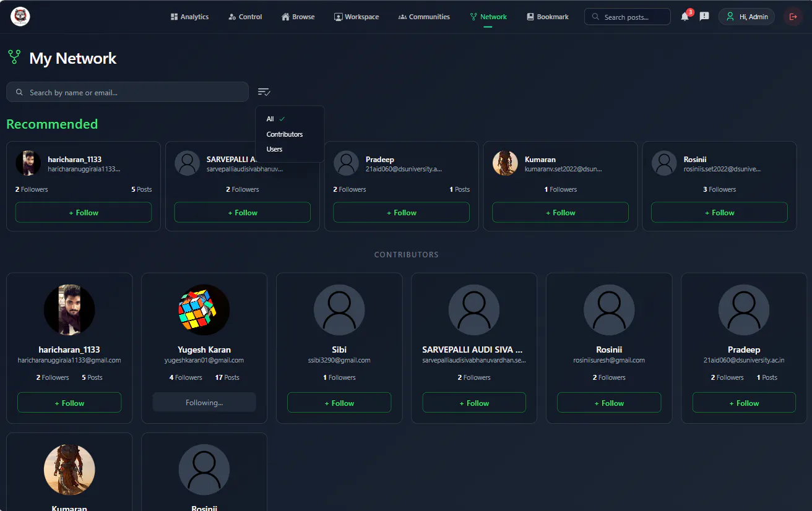Viewport: 812px width, 511px height.
Task: Click the CONTRIBUTORS section label
Action: tap(406, 254)
